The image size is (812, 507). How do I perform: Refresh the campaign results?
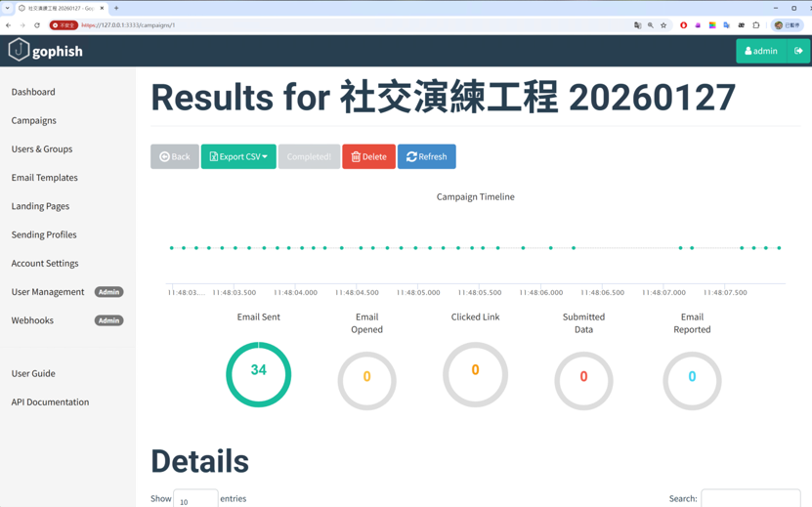click(427, 156)
